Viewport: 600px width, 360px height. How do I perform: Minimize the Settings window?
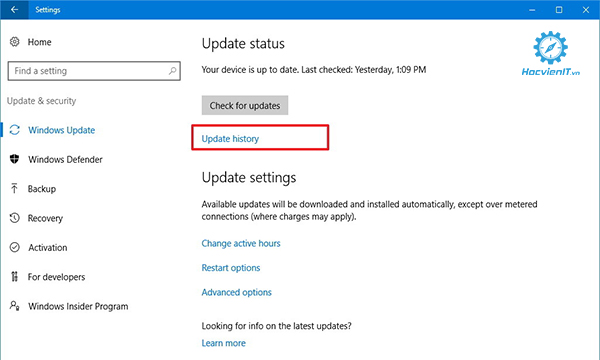pyautogui.click(x=532, y=10)
